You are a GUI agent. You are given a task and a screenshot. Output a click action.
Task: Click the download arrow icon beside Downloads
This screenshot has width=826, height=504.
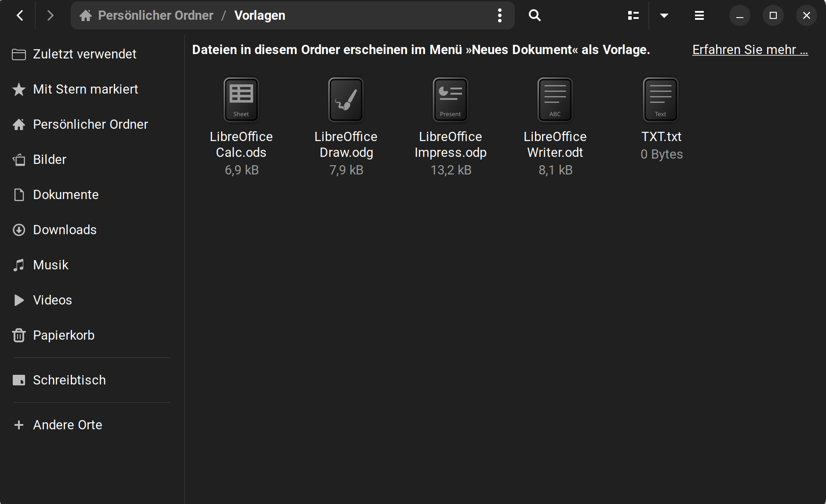19,230
